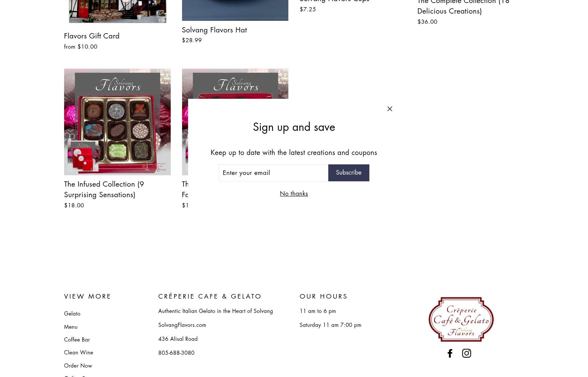Open The Infused Collection product image

click(x=117, y=122)
